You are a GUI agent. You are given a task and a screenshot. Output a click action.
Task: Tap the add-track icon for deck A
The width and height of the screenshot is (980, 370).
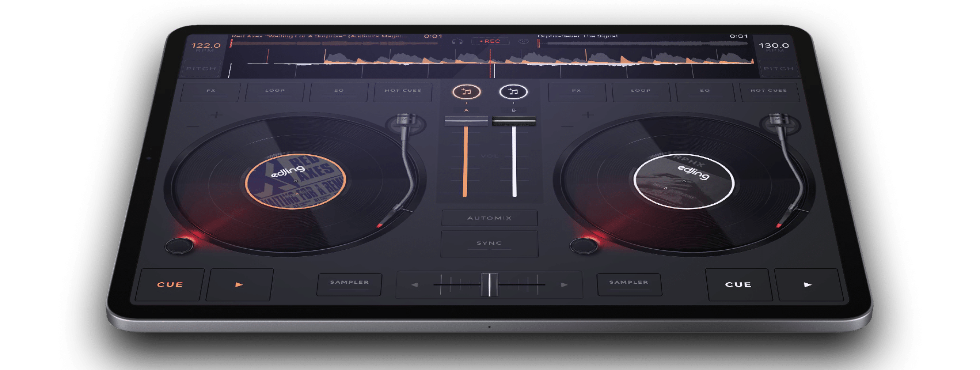(466, 92)
